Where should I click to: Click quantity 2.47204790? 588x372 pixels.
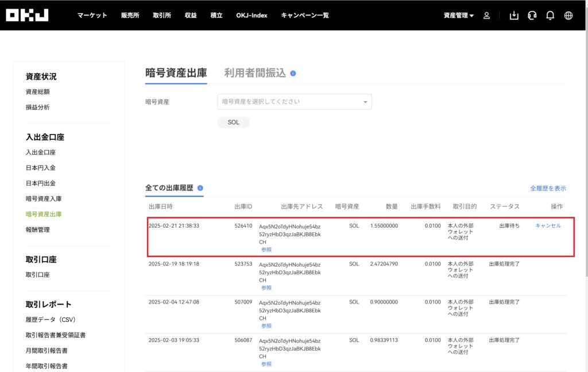coord(384,264)
